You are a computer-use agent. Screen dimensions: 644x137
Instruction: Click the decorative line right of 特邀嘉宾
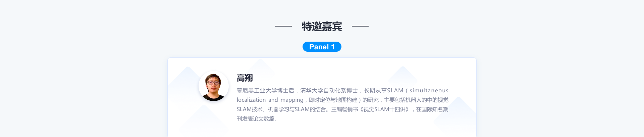pos(360,26)
